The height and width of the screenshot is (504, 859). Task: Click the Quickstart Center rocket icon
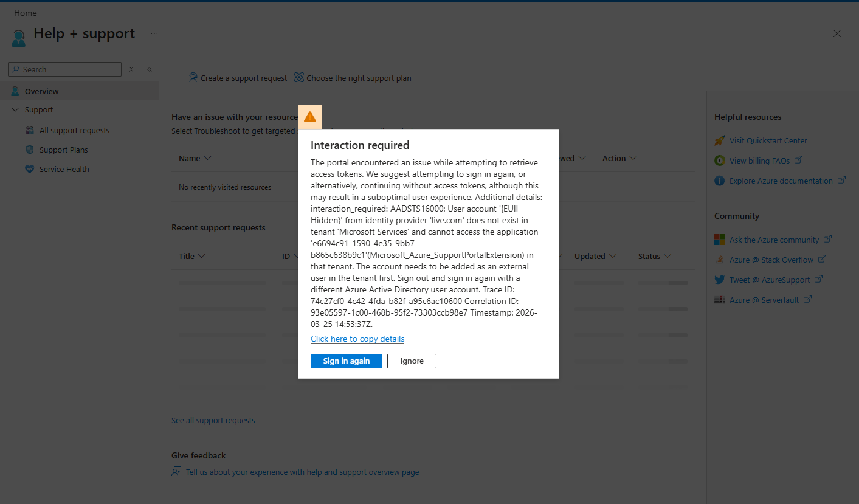click(720, 140)
